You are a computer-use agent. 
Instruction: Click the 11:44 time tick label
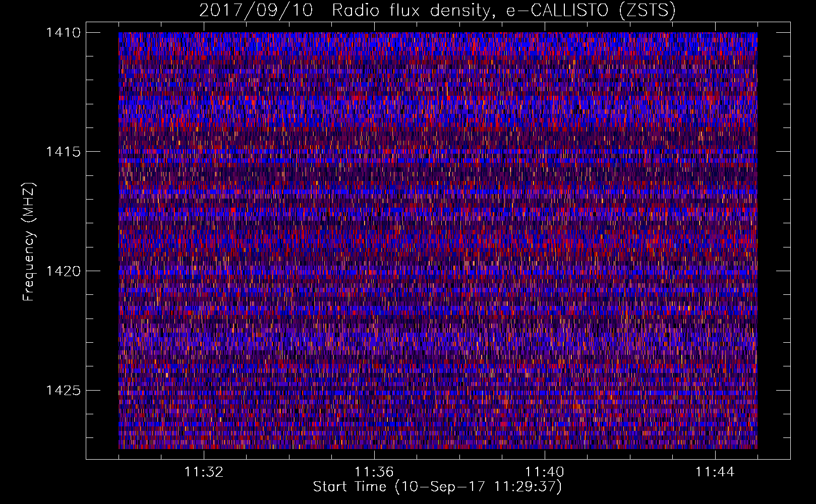point(715,472)
